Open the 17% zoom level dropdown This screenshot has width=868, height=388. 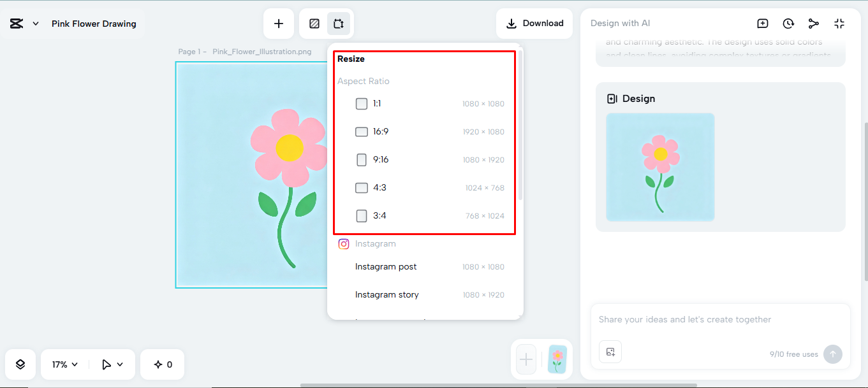coord(63,364)
